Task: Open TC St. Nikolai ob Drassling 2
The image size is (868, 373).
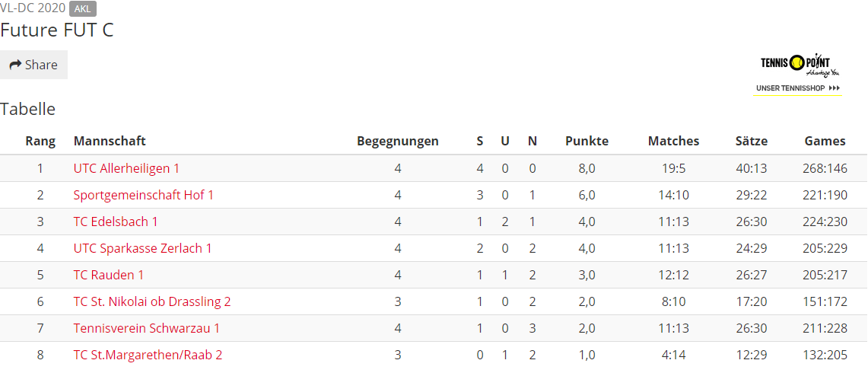Action: point(152,301)
